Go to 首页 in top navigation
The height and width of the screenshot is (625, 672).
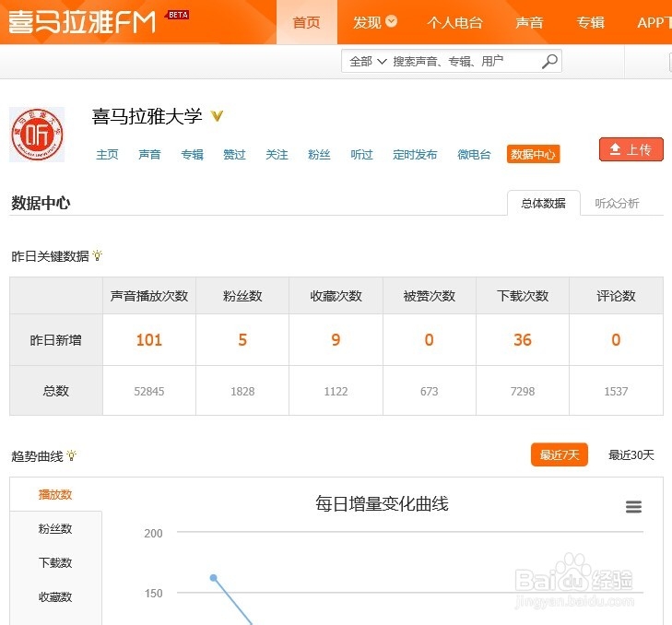306,22
